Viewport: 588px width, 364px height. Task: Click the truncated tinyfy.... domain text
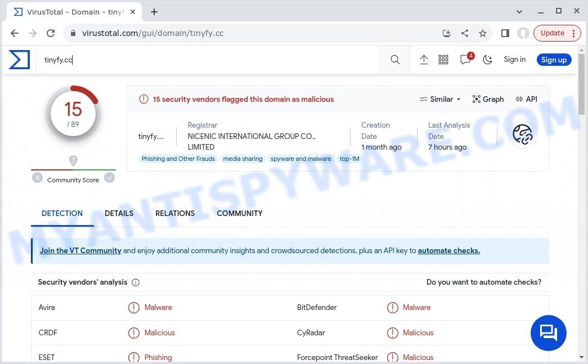pyautogui.click(x=151, y=136)
